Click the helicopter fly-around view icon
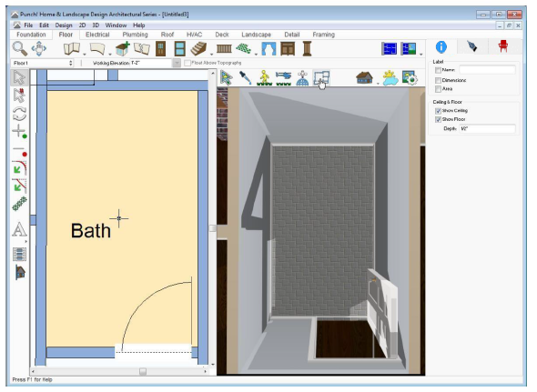Viewport: 537px width, 392px height. coord(283,77)
